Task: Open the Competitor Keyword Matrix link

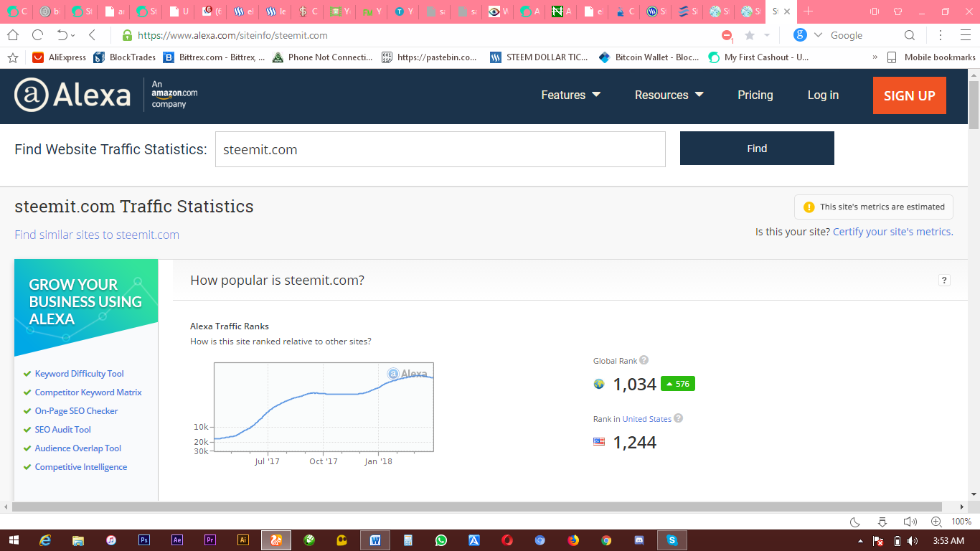Action: pyautogui.click(x=88, y=392)
